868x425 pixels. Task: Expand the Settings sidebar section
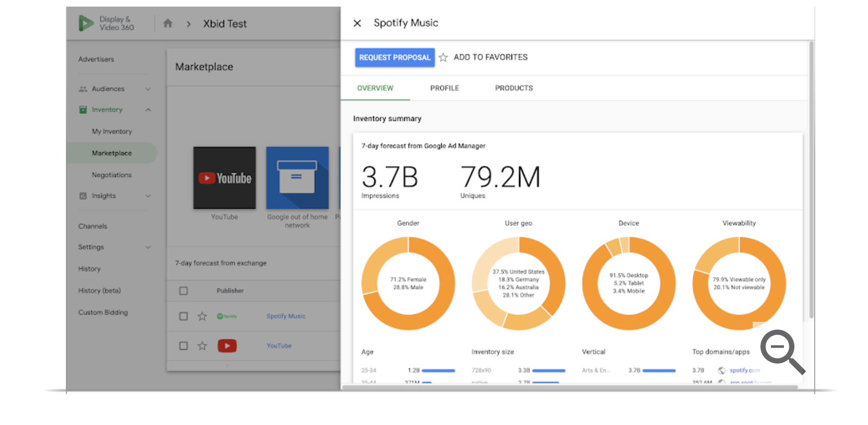(x=148, y=247)
